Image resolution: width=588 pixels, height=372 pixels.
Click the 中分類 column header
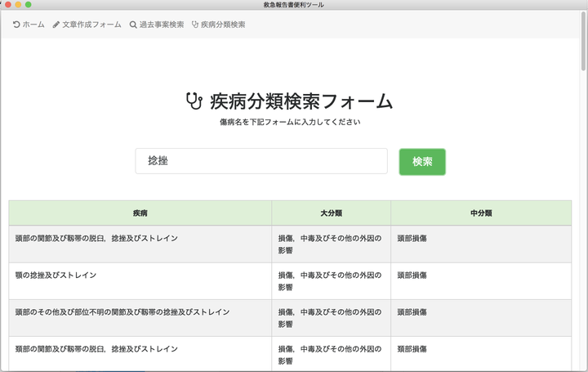tap(481, 213)
